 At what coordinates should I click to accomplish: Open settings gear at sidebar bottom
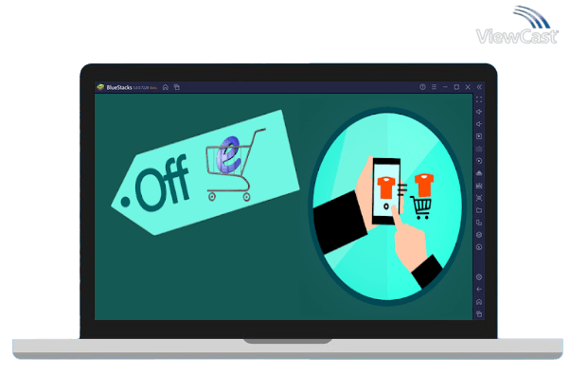coord(479,276)
